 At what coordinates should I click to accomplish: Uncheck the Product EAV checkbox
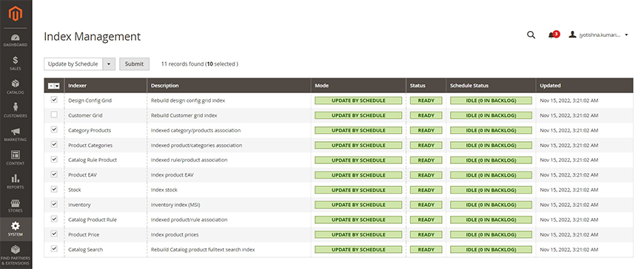coord(54,174)
